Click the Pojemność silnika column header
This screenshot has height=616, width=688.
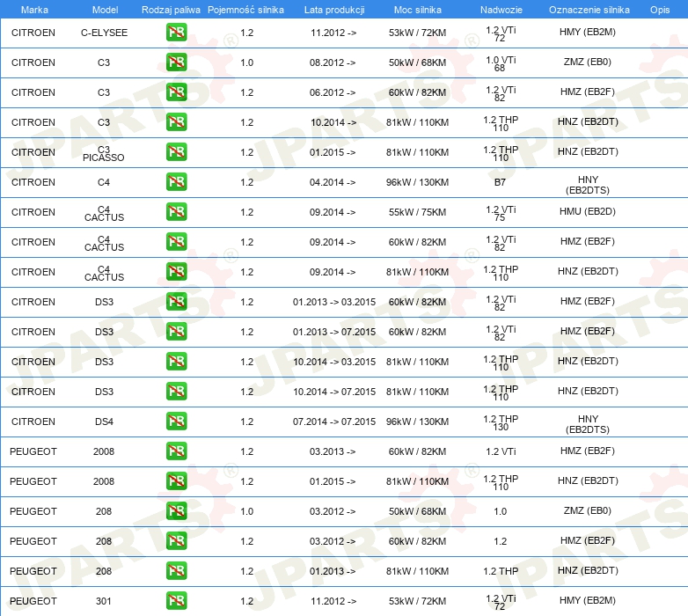pyautogui.click(x=245, y=10)
